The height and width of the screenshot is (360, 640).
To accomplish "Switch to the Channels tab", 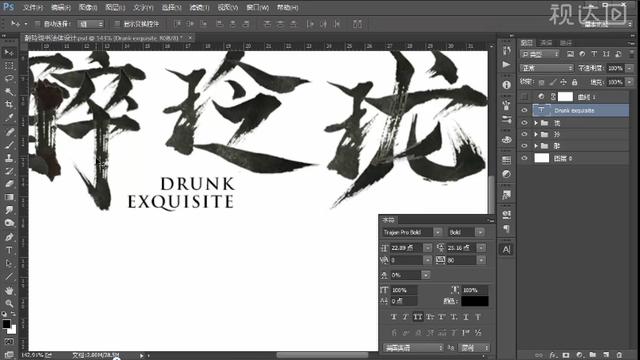I will click(546, 43).
